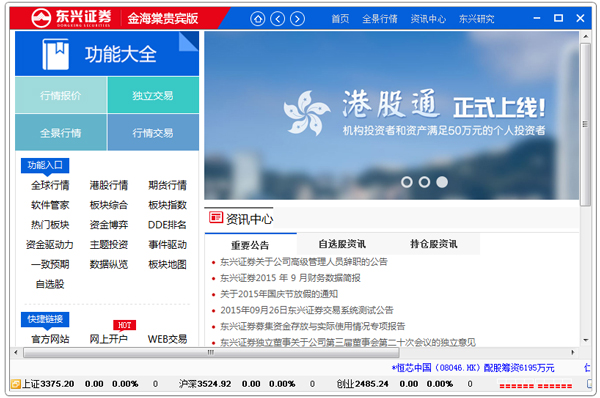The height and width of the screenshot is (398, 600).
Task: Open announcement about 高级管理人员辞职
Action: pos(304,262)
